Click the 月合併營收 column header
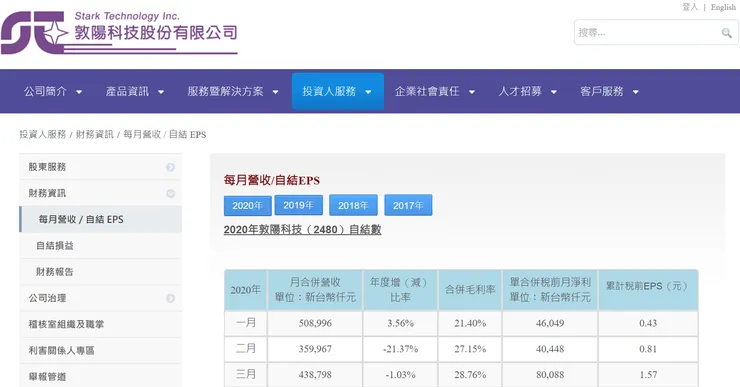 coord(315,290)
